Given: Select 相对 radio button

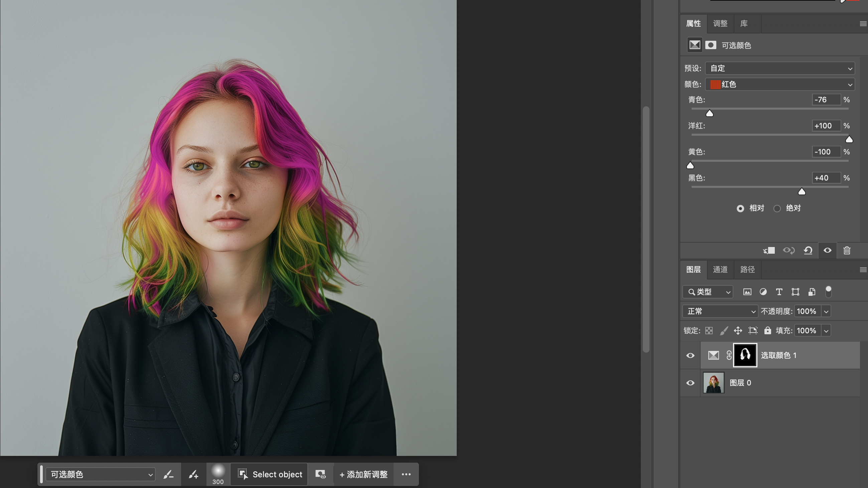Looking at the screenshot, I should tap(740, 209).
